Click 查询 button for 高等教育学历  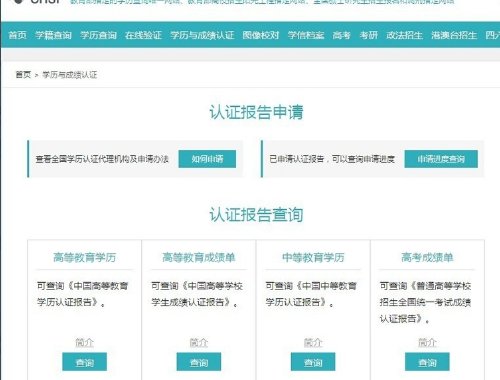[x=85, y=362]
